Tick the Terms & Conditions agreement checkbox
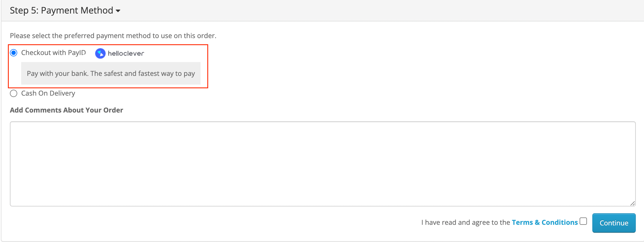Screen dimensions: 644x242 point(583,221)
